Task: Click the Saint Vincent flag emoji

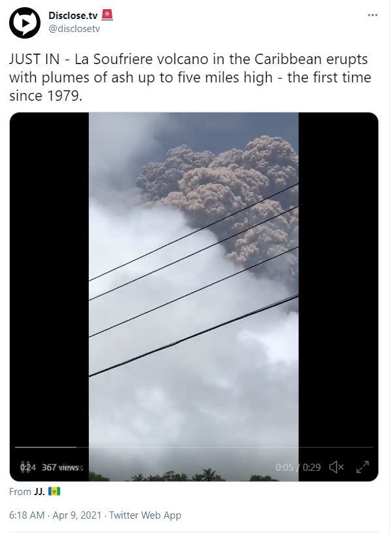Action: [x=54, y=491]
